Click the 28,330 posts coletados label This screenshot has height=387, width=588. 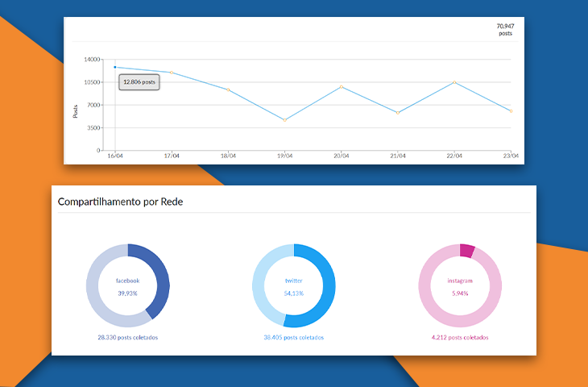(127, 337)
